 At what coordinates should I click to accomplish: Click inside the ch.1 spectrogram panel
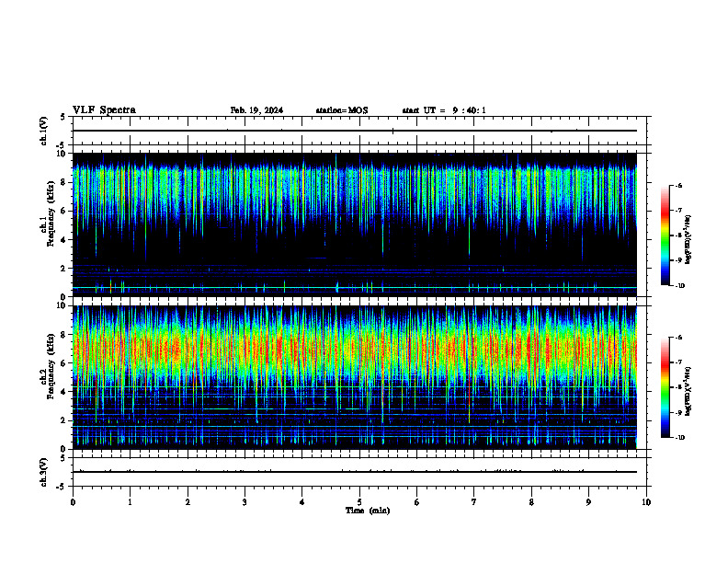(355, 224)
